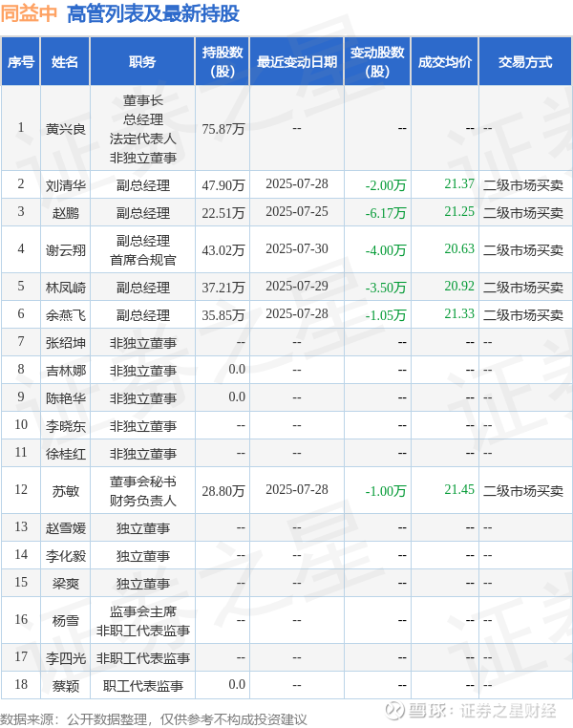
Task: Click the 监事会主席 position text
Action: pos(143,611)
